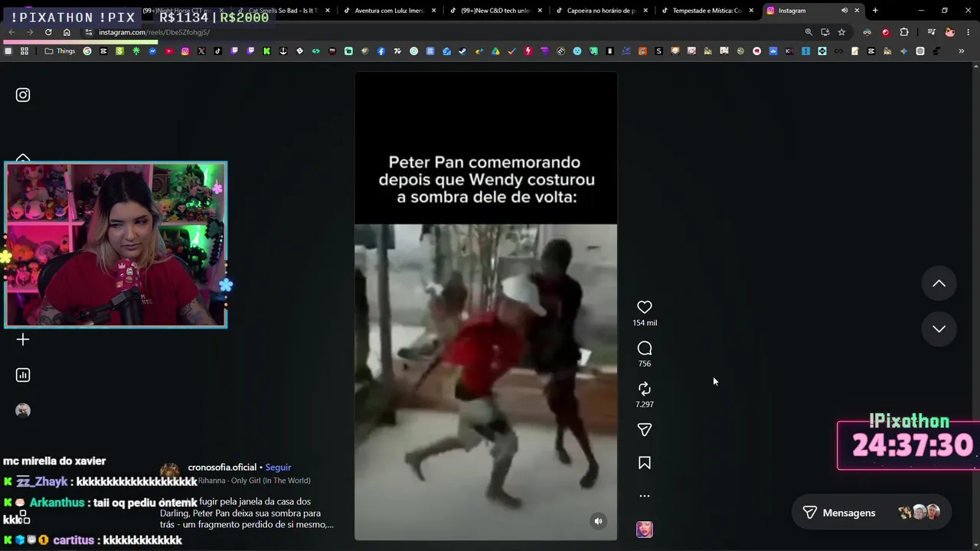
Task: Open the YouTube bookmark
Action: (168, 51)
